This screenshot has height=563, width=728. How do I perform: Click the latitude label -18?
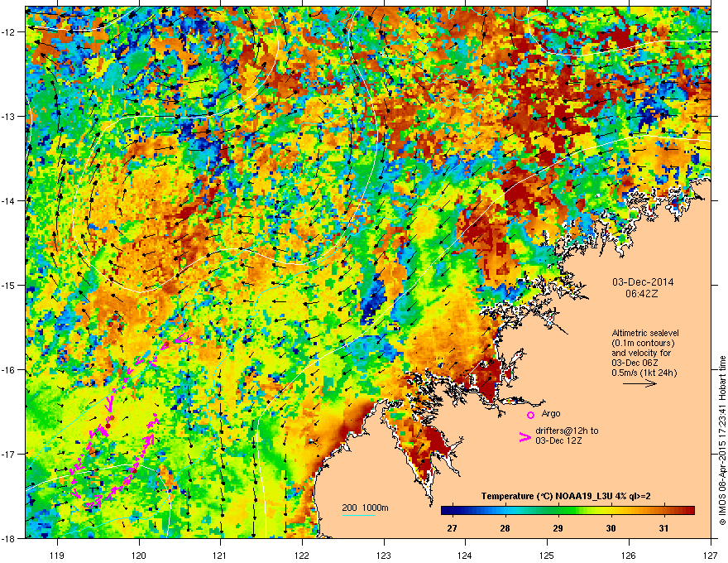pos(9,538)
